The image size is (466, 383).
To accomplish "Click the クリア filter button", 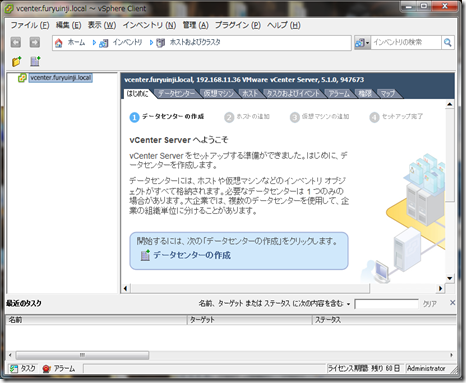I will click(x=429, y=304).
